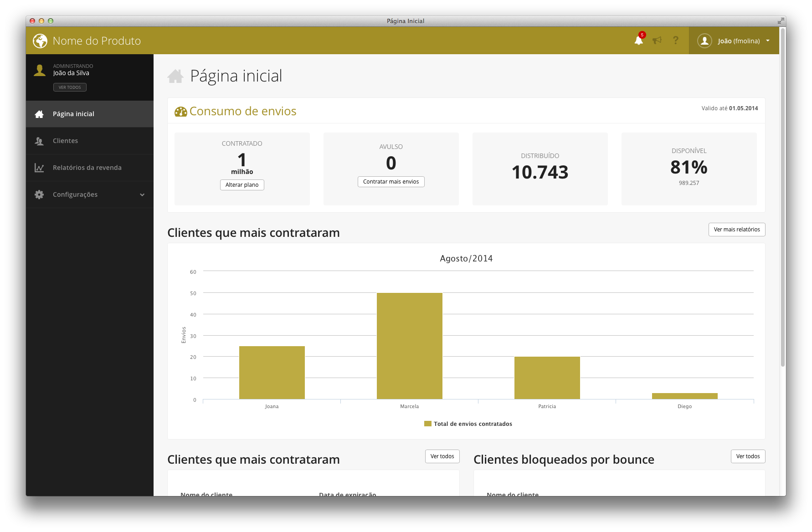Click the CONTRATADO card label

pos(242,144)
